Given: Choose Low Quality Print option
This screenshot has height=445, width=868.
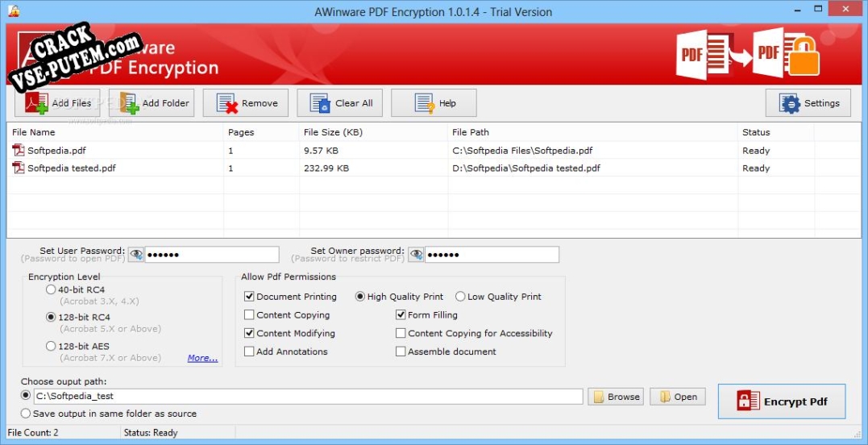Looking at the screenshot, I should (460, 297).
